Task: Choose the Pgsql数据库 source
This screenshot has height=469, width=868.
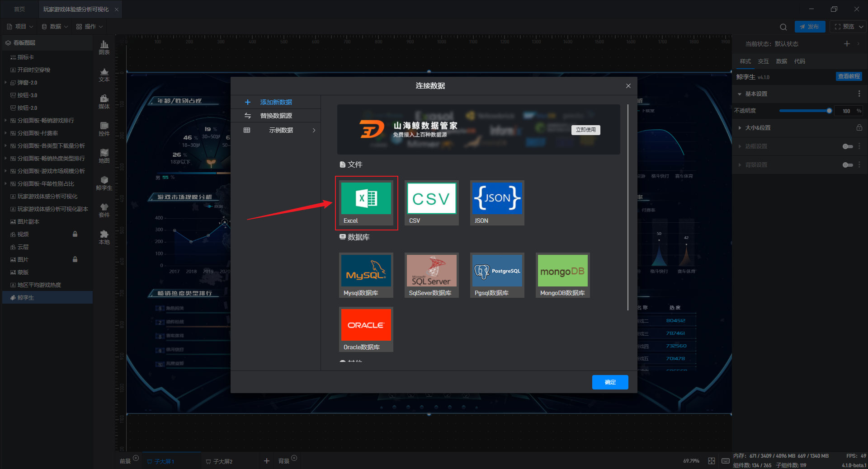Action: point(497,275)
